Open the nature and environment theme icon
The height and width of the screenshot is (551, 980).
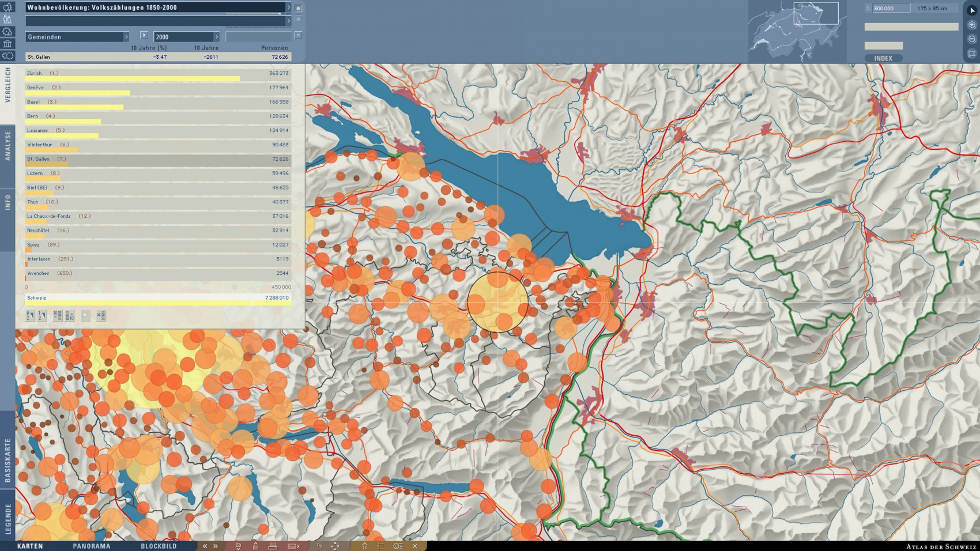7,6
